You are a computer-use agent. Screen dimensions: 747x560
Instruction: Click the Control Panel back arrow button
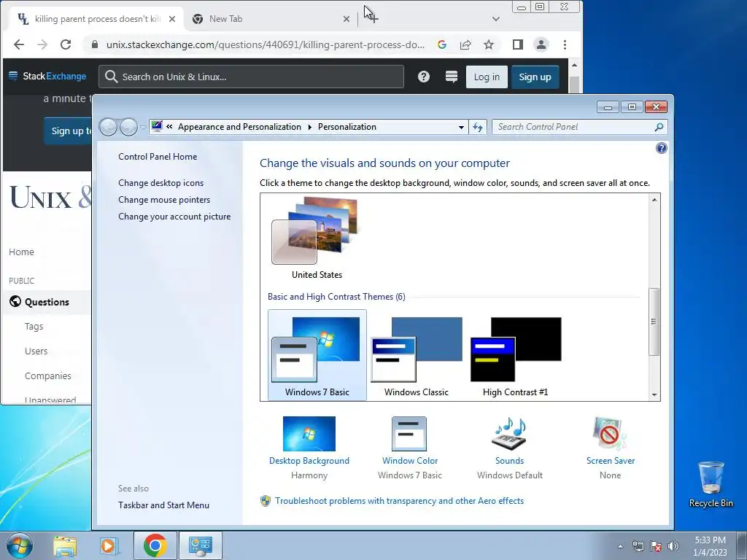(109, 127)
